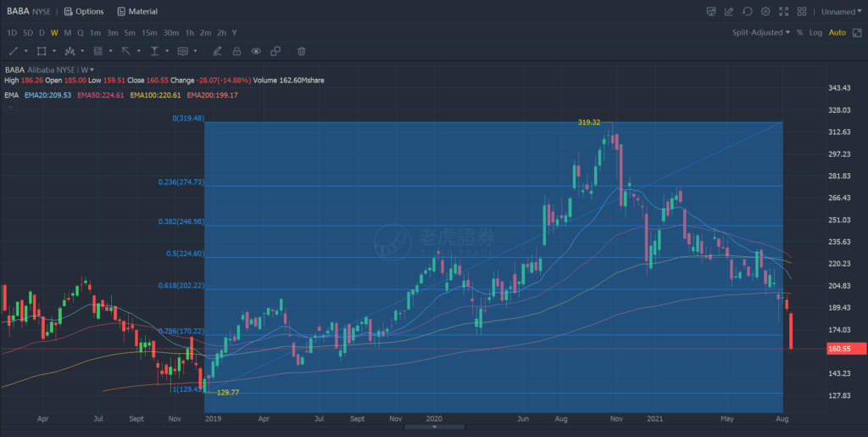Switch to 2m timeframe
Screen dimensions: 868x437
[205, 33]
